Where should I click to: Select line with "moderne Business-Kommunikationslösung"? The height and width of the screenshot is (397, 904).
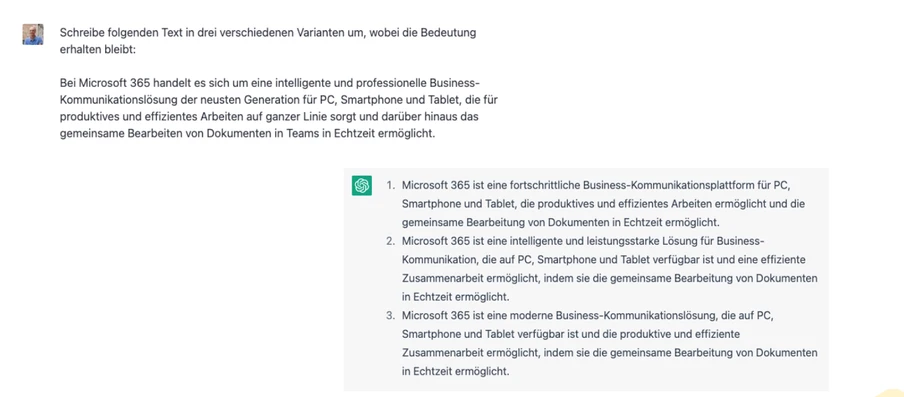[x=587, y=316]
